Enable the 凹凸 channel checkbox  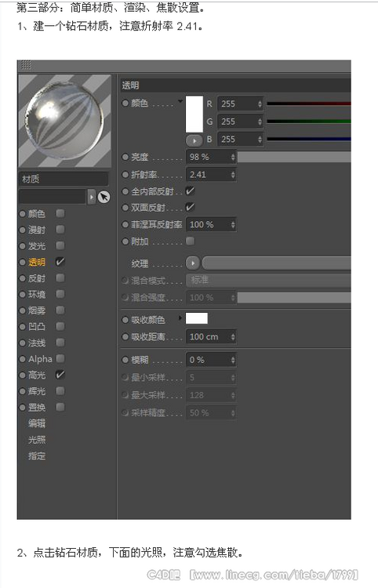click(60, 326)
